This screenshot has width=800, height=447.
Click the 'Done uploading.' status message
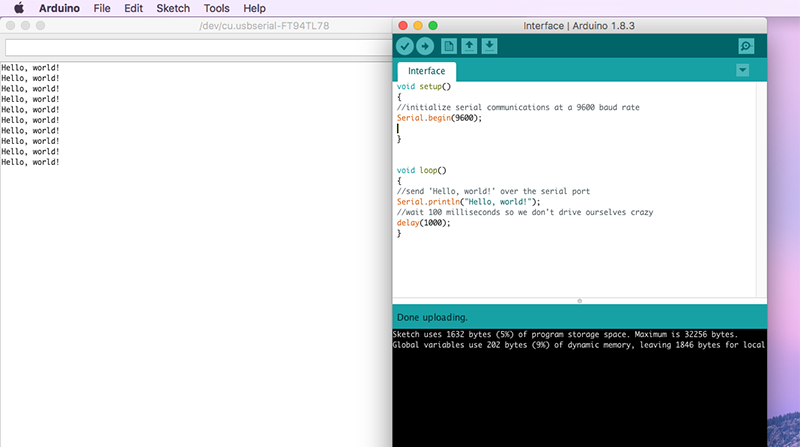point(432,317)
